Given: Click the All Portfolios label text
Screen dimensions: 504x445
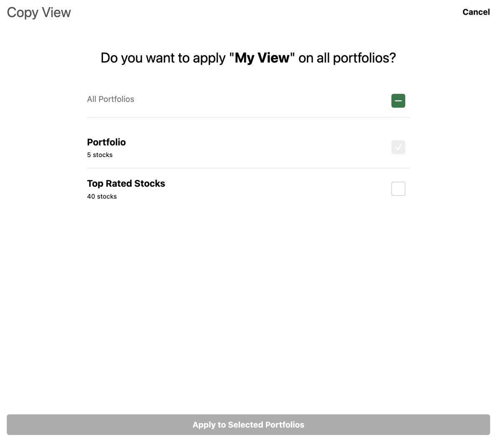Looking at the screenshot, I should pyautogui.click(x=110, y=99).
